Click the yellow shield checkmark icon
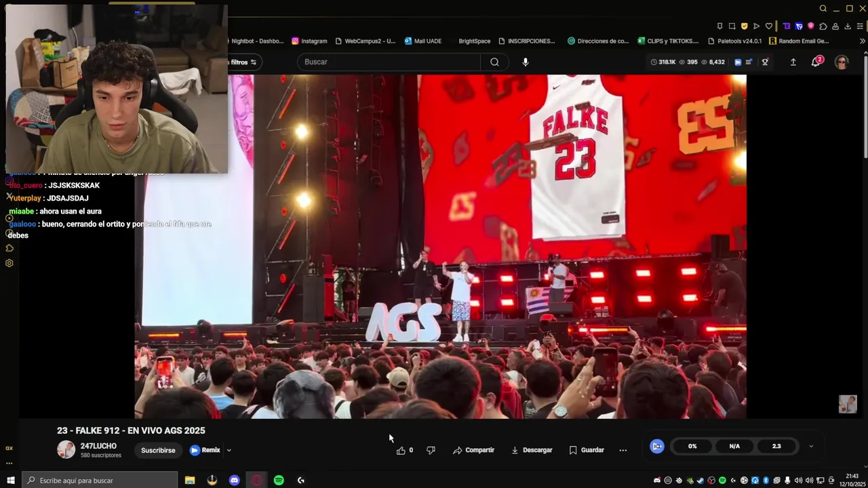 point(744,26)
